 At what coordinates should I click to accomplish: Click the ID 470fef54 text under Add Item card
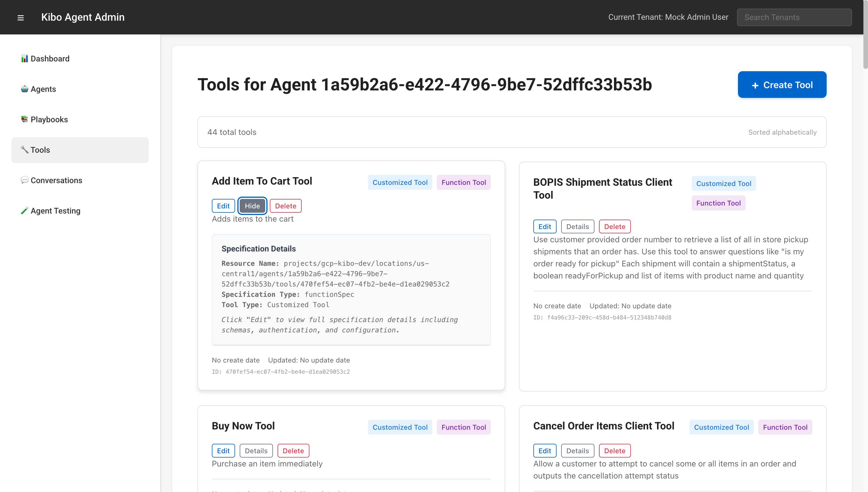click(281, 371)
